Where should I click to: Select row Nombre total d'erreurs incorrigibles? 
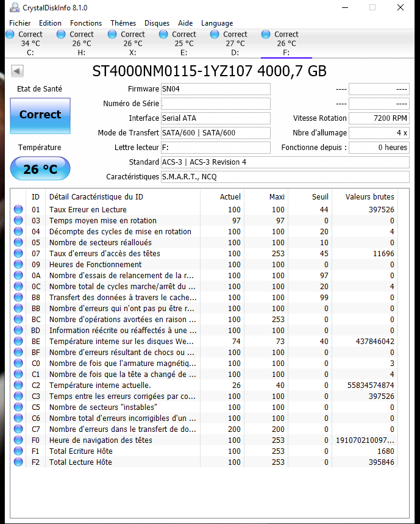204,418
